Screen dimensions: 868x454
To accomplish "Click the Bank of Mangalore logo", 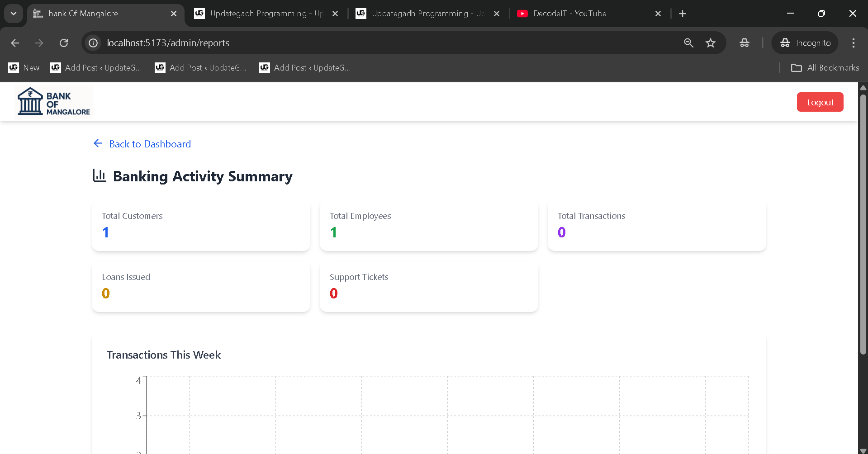I will (54, 102).
